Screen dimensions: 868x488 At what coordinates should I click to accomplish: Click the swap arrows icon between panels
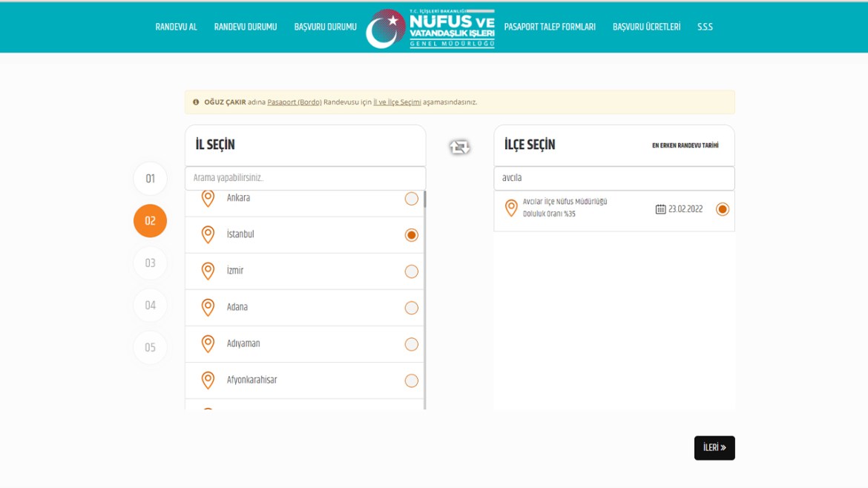tap(459, 148)
